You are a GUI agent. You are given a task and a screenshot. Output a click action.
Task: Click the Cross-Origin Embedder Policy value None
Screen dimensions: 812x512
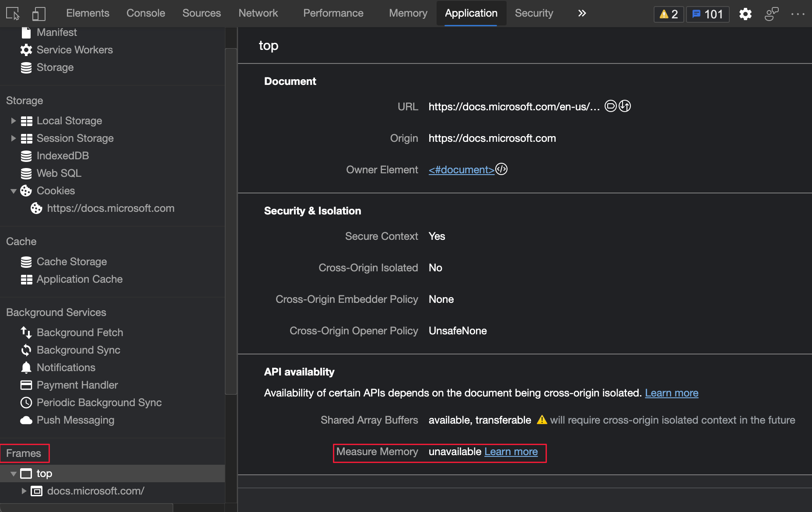coord(441,299)
